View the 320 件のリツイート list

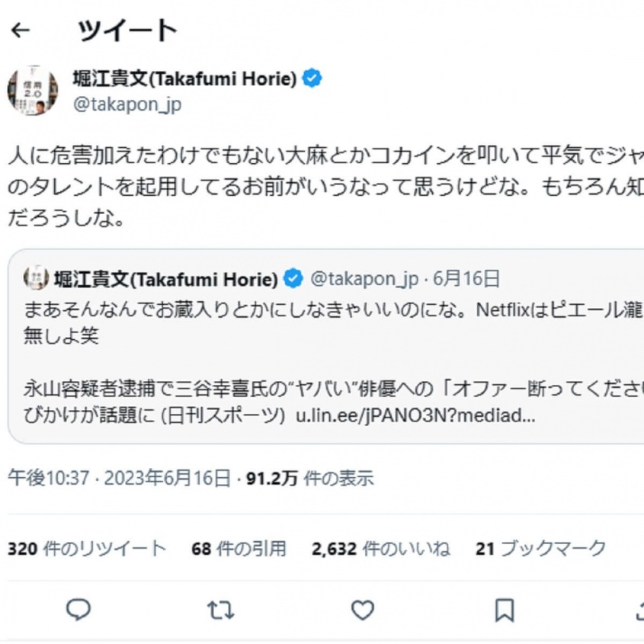click(x=87, y=548)
